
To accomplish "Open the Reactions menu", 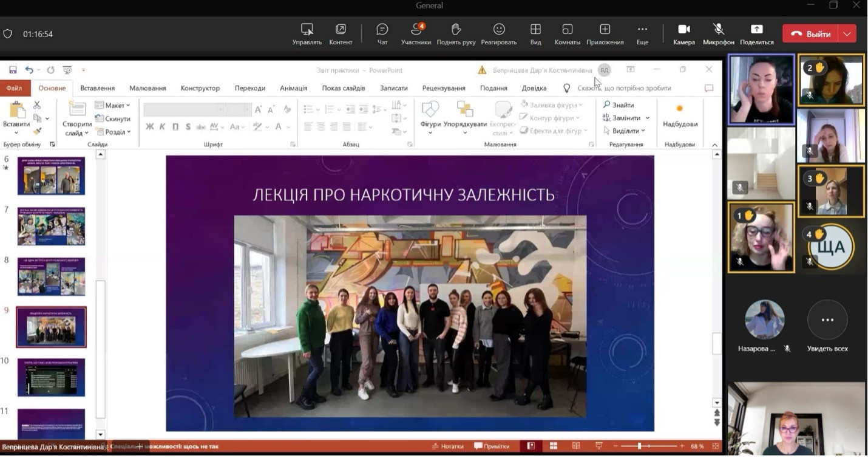I will pos(498,34).
